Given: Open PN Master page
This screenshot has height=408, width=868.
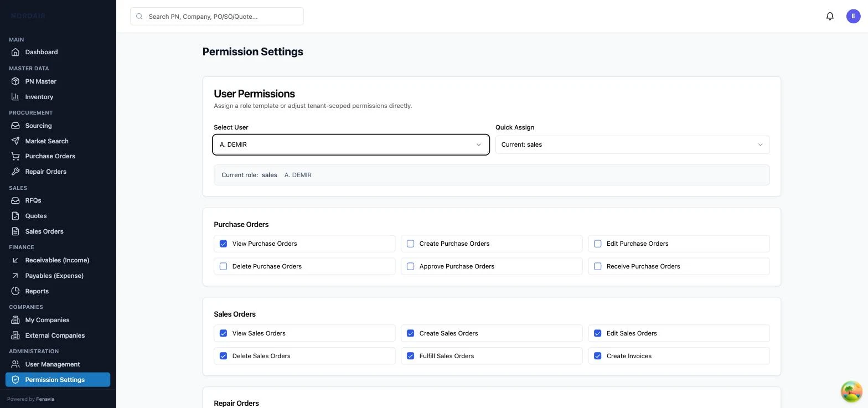Looking at the screenshot, I should (x=58, y=81).
